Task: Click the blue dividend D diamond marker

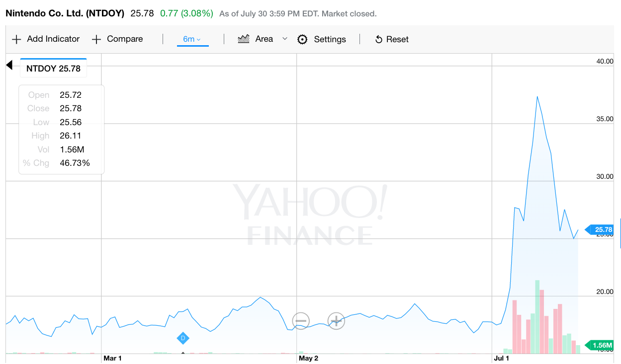Action: tap(182, 338)
